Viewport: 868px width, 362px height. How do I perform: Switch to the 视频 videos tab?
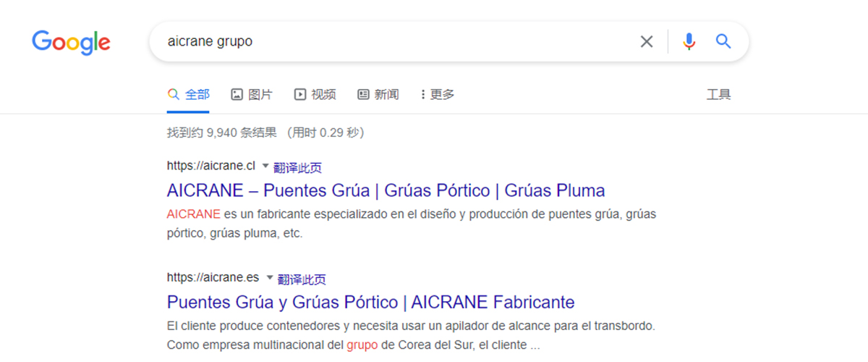pyautogui.click(x=315, y=94)
